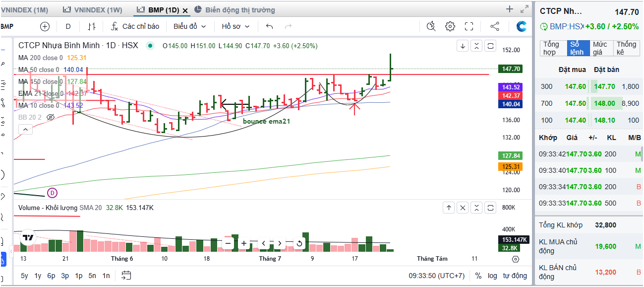Toggle percent scale on price axis
This screenshot has width=644, height=287.
point(478,276)
